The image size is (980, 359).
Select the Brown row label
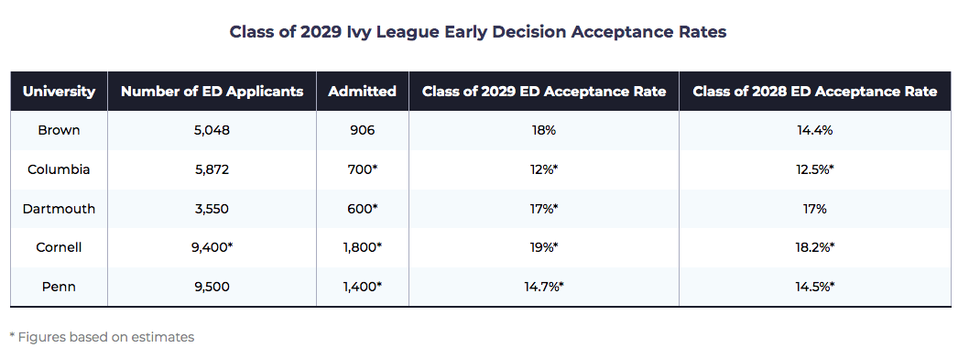coord(59,130)
